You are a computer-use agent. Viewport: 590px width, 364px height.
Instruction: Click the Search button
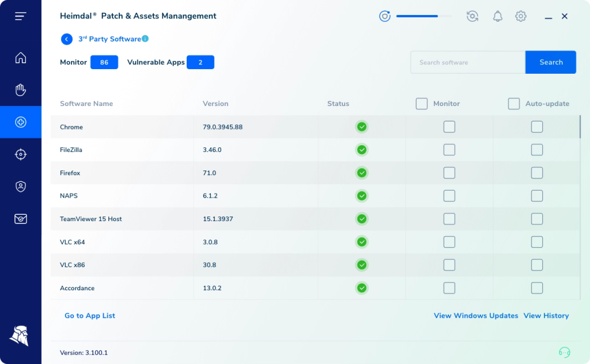tap(550, 62)
